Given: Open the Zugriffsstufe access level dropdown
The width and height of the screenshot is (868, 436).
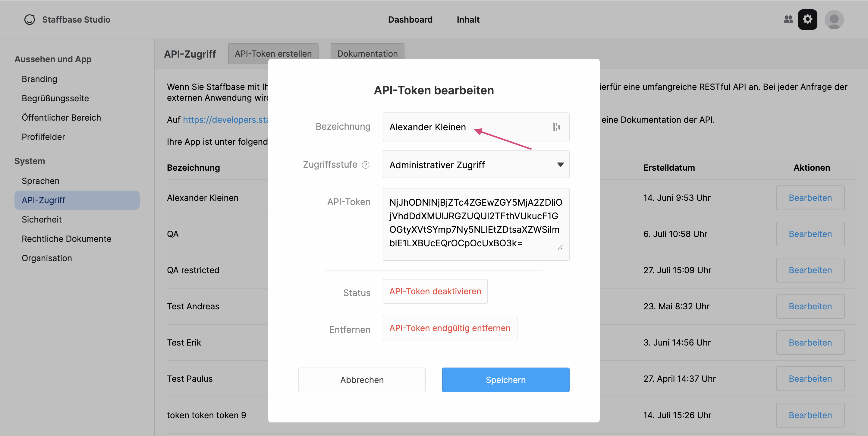Looking at the screenshot, I should [x=476, y=165].
